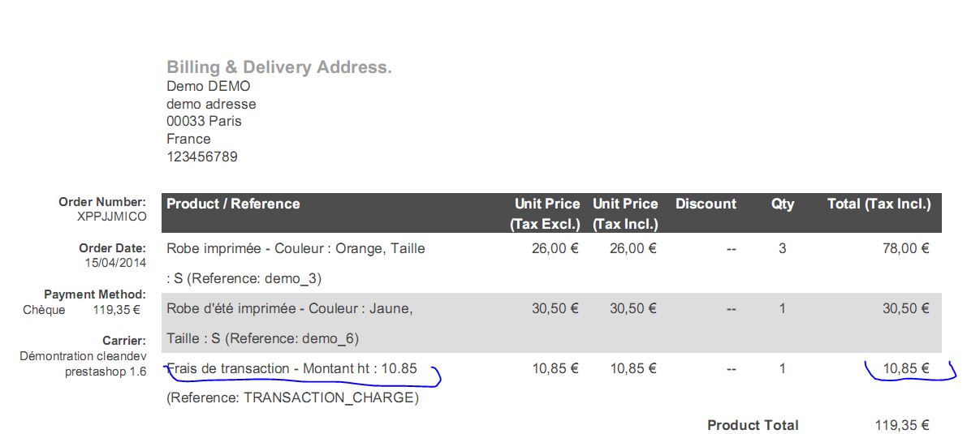Click the Product / Reference column header

pos(233,204)
